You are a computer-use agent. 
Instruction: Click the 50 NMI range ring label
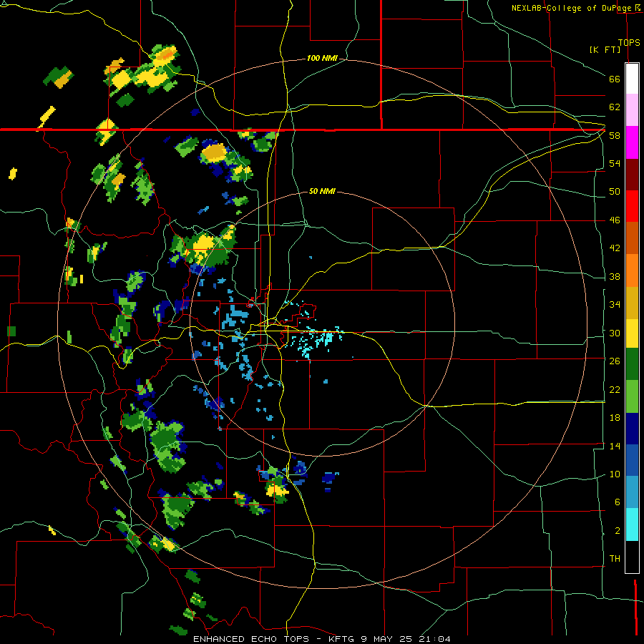coord(322,191)
